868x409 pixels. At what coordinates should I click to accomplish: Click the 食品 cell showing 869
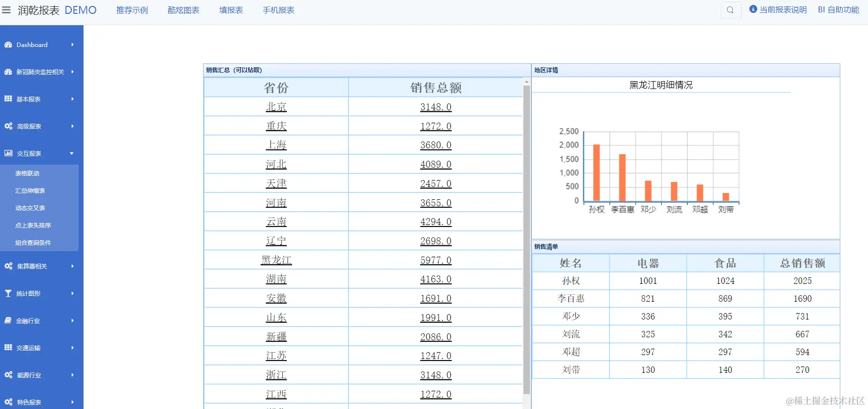click(725, 299)
